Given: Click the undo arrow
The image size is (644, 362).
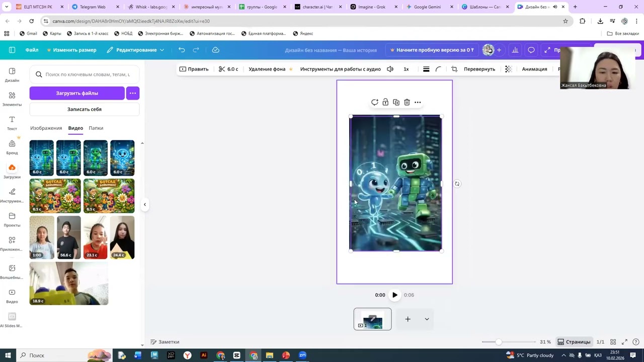Looking at the screenshot, I should (x=182, y=50).
